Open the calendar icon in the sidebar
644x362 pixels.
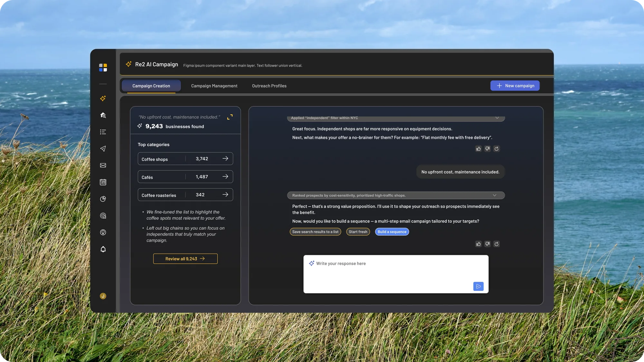(x=103, y=182)
